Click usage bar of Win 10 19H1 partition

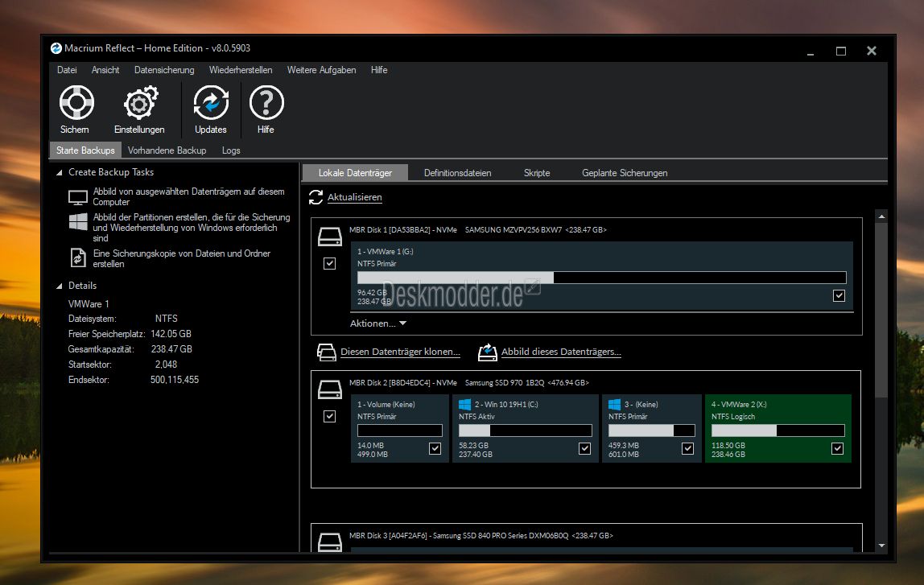point(525,431)
